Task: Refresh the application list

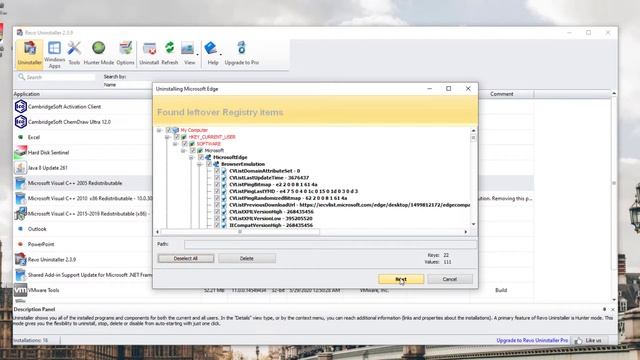Action: [x=169, y=48]
